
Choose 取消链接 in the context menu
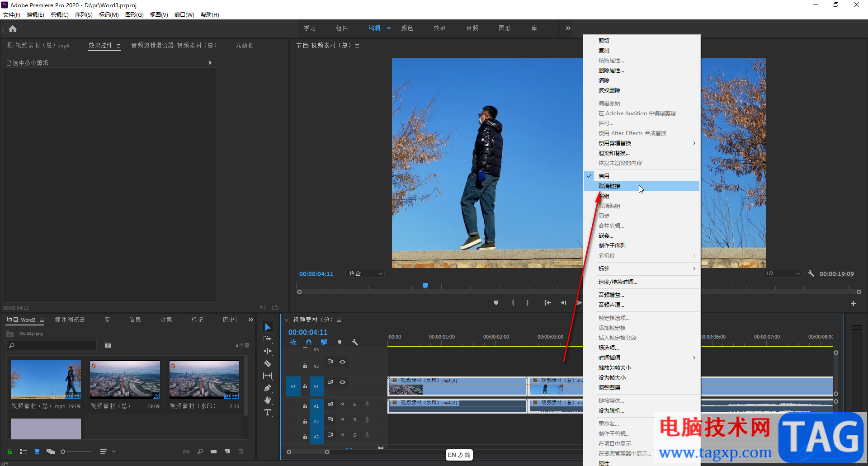[609, 186]
